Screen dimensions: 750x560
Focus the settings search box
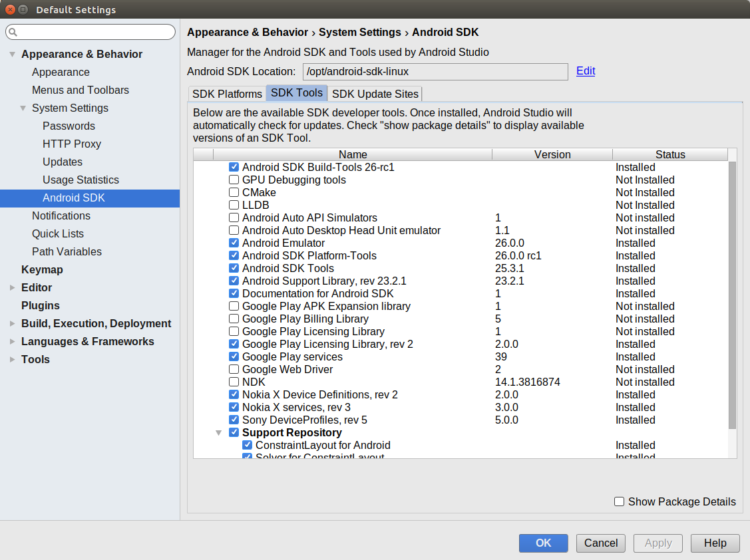(91, 32)
